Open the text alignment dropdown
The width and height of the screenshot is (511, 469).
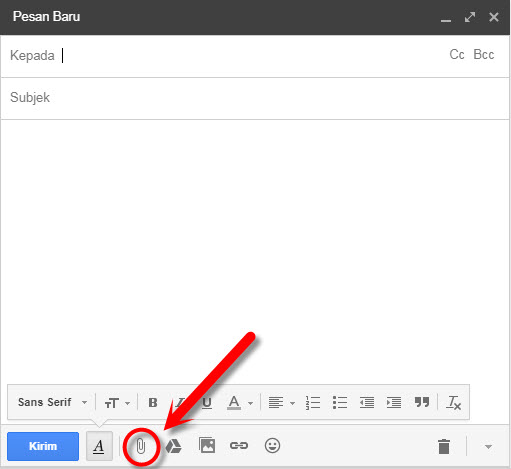[281, 403]
